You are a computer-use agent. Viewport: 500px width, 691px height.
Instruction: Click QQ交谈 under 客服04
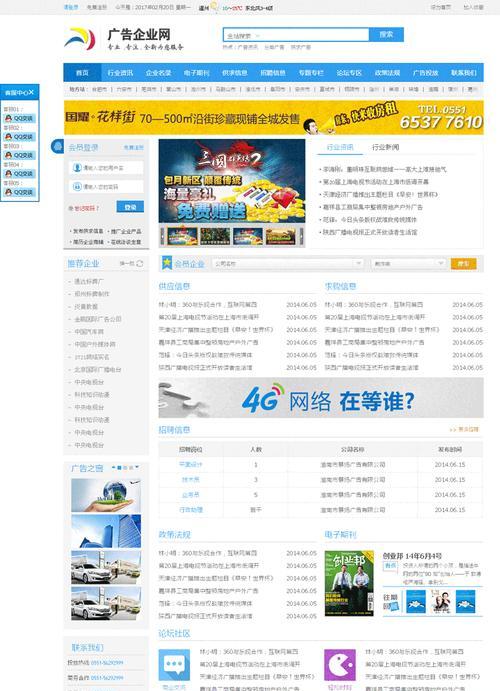coord(20,174)
